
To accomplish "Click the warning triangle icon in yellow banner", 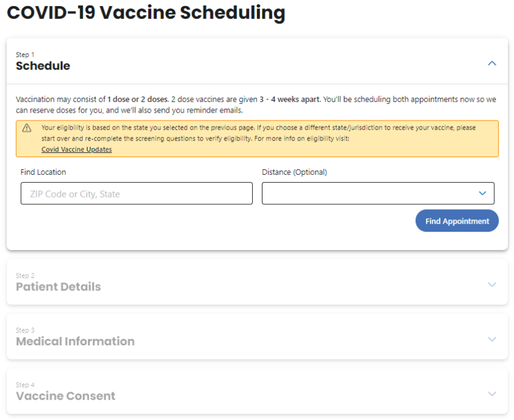I will point(27,128).
